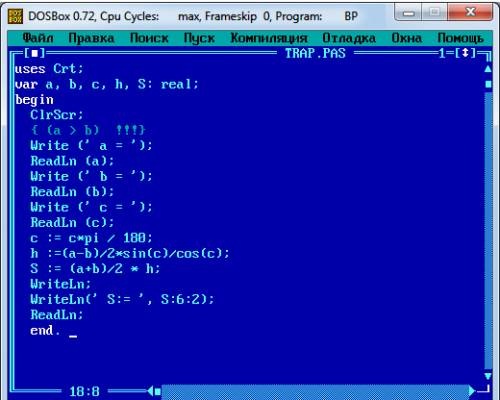Click the zoom arrow icon of TRAP.PAS window
500x400 pixels.
(x=465, y=53)
